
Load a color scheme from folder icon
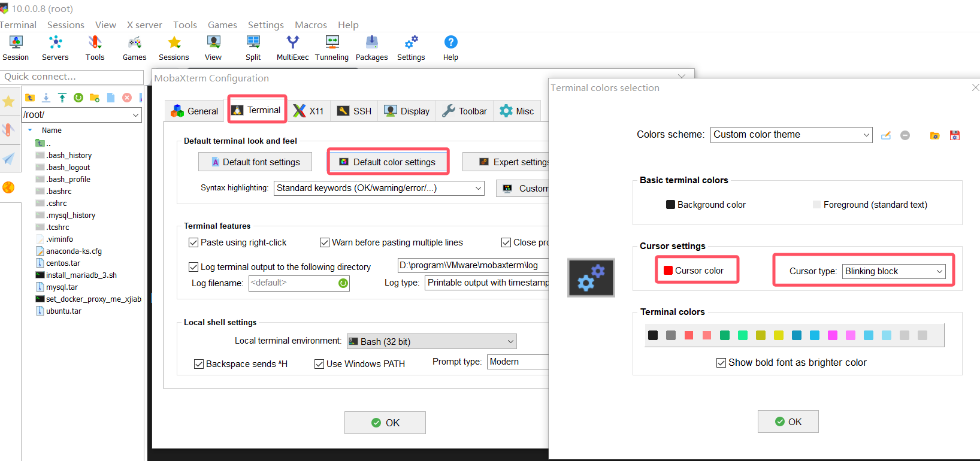click(x=934, y=135)
